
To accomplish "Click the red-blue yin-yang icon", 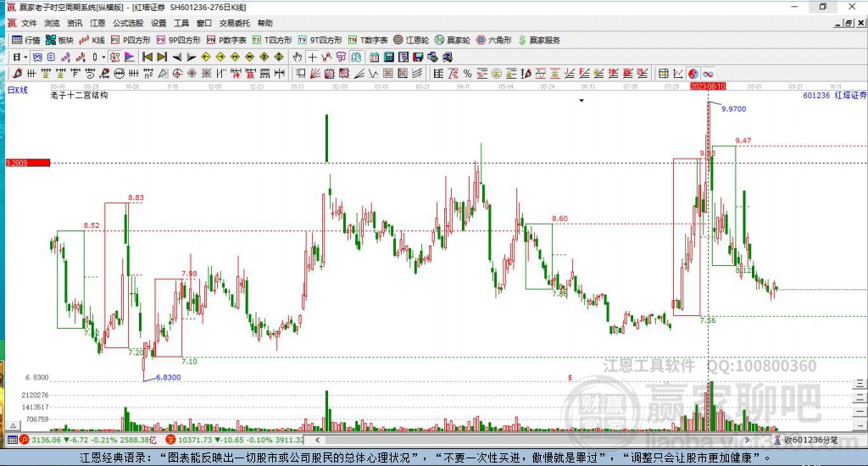I will pyautogui.click(x=693, y=73).
